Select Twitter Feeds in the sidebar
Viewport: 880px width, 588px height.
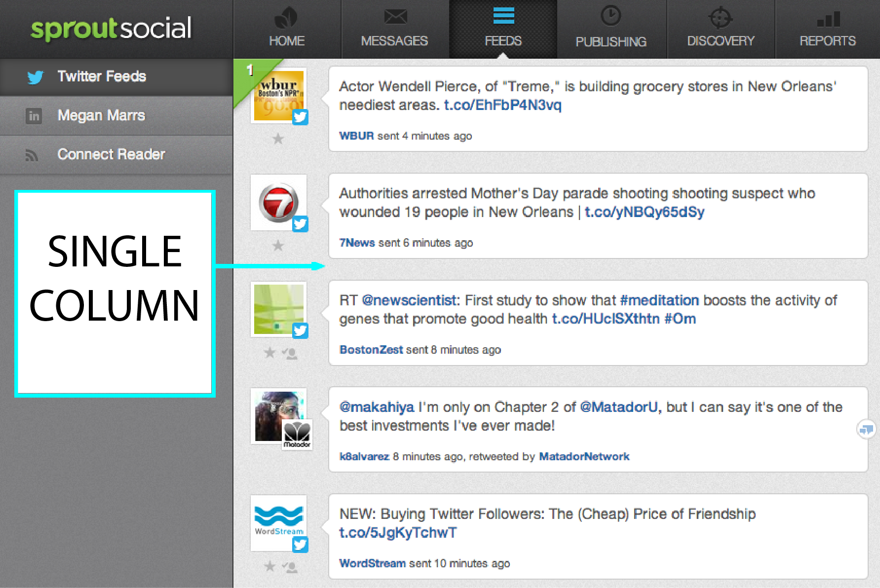(102, 76)
